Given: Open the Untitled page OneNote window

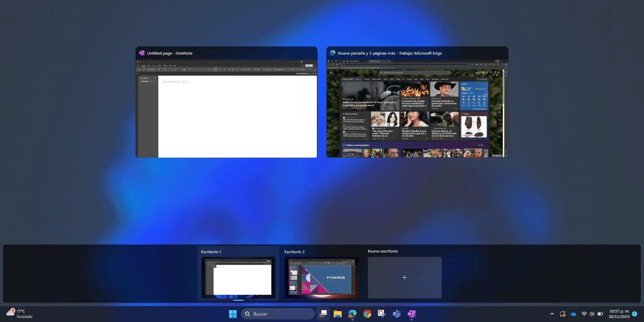Looking at the screenshot, I should coord(226,102).
